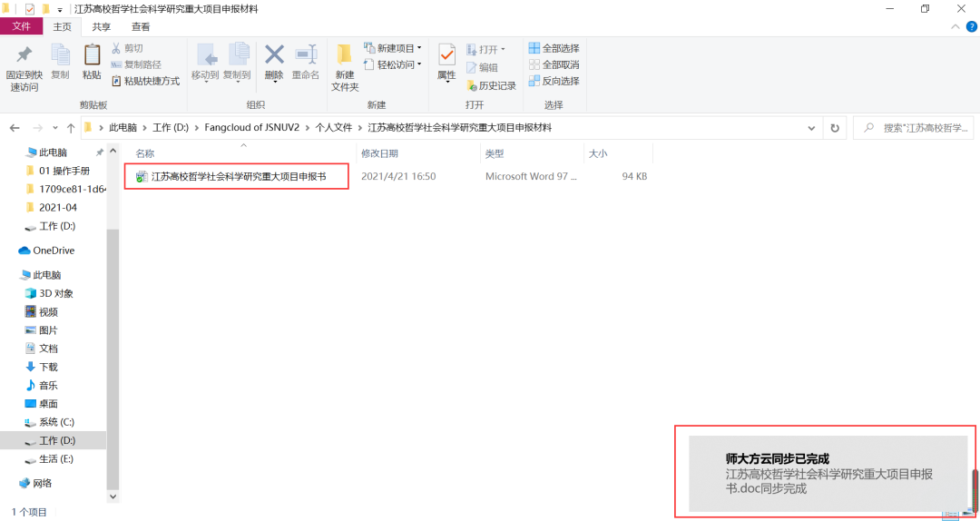Switch to the Share tab
This screenshot has height=521, width=980.
pos(102,27)
